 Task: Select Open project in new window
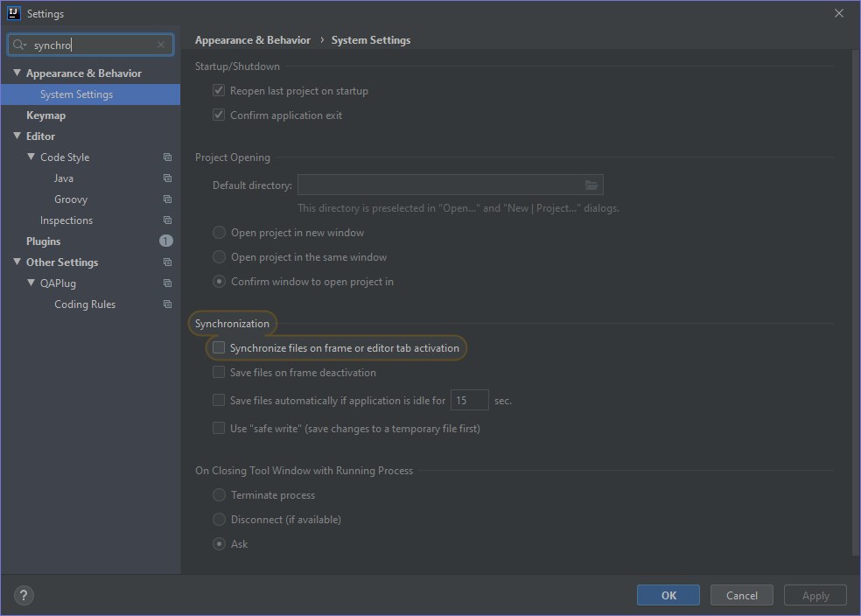click(x=219, y=233)
